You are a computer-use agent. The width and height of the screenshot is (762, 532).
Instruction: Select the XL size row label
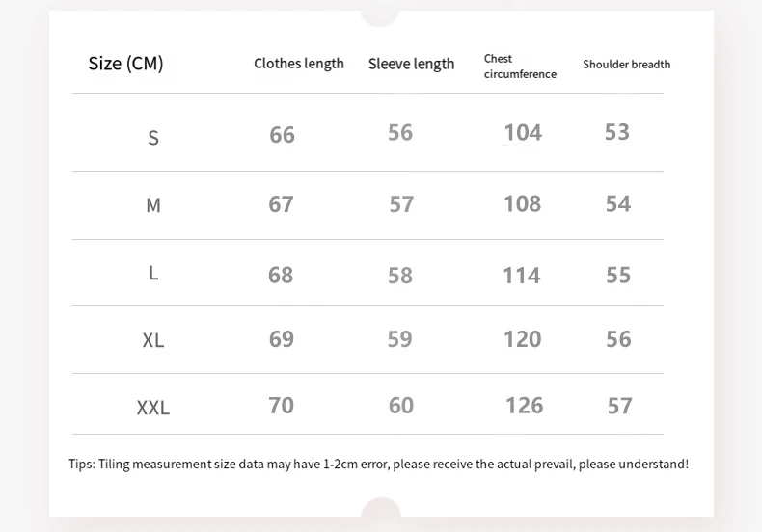click(153, 340)
